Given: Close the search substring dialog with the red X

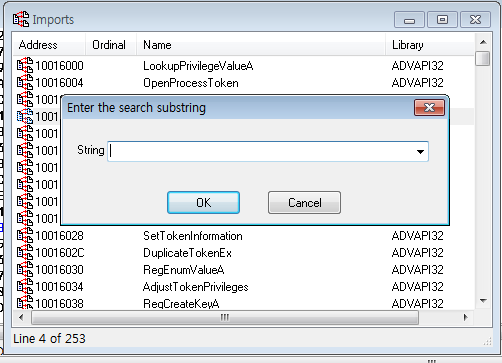Looking at the screenshot, I should click(429, 107).
